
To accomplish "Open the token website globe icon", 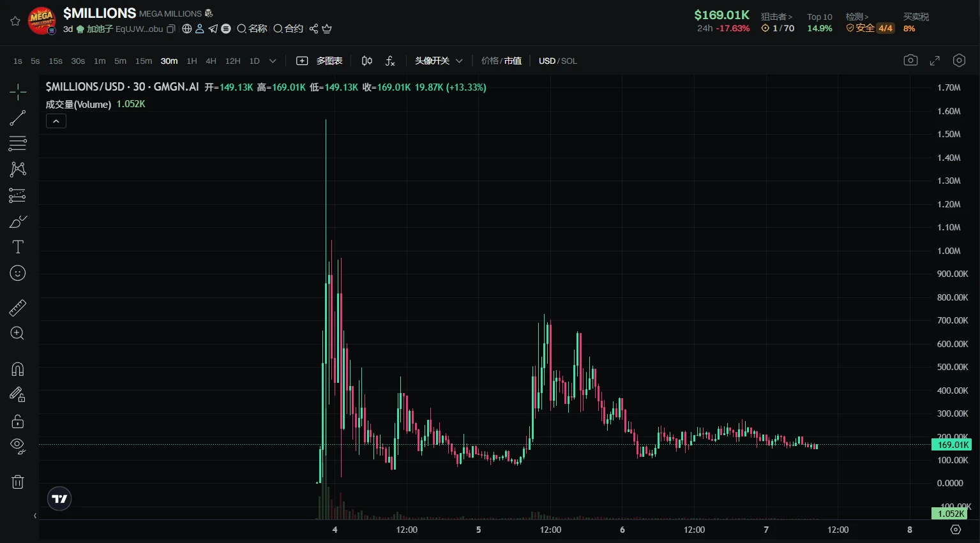I will [187, 29].
